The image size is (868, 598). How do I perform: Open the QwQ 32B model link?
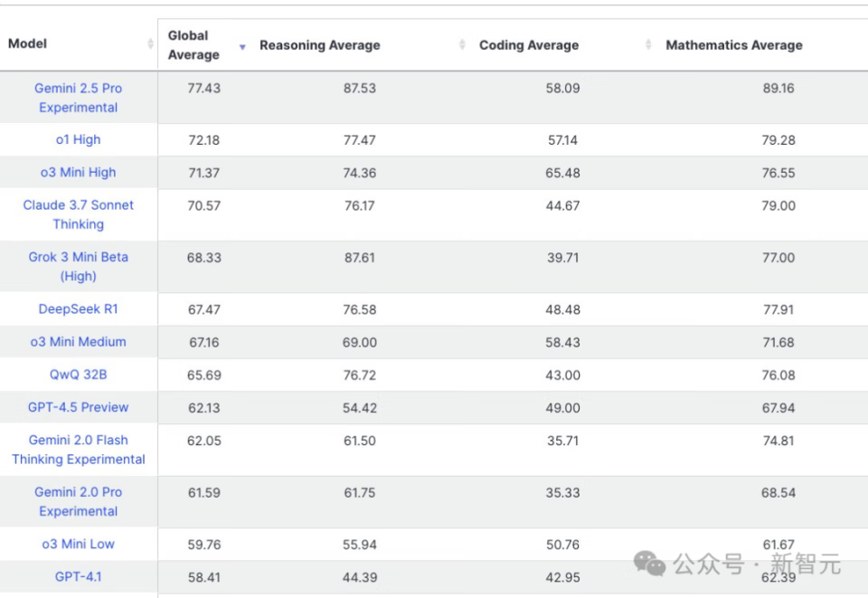pos(78,375)
